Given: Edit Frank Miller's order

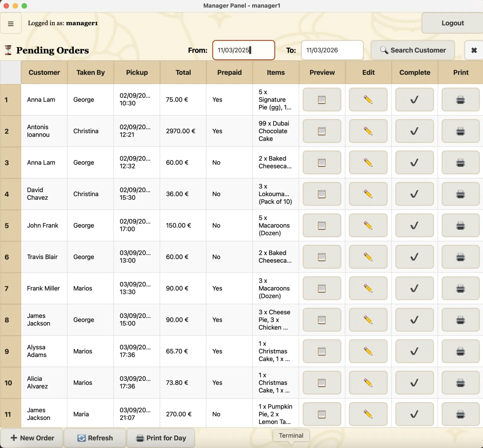Looking at the screenshot, I should pos(368,288).
